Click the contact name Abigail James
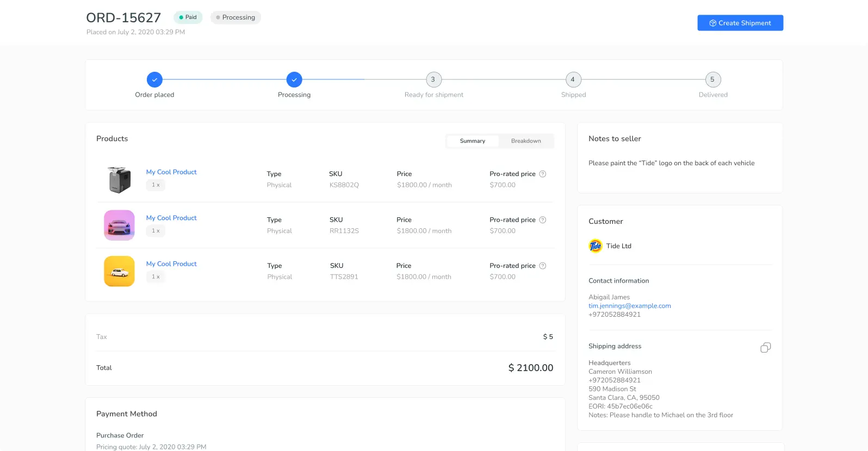 point(609,297)
